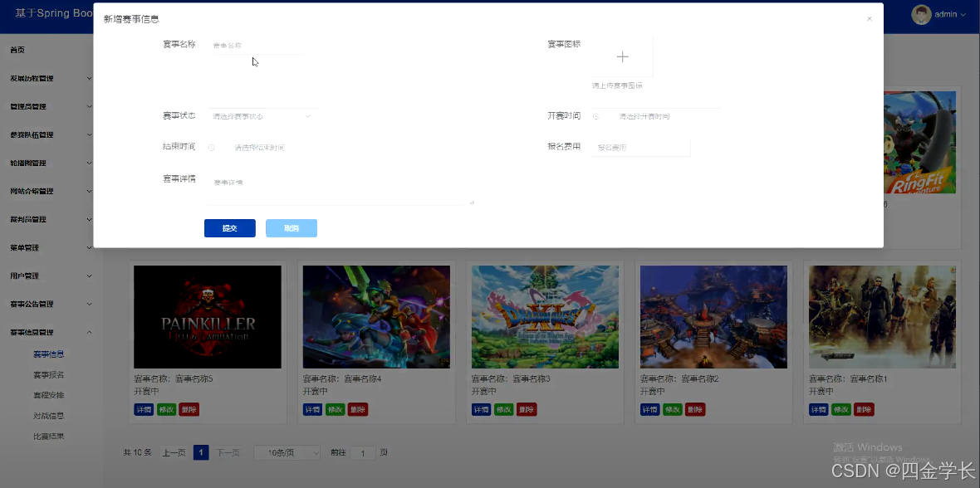
Task: Click the 赛事名称2 card image
Action: tap(713, 317)
